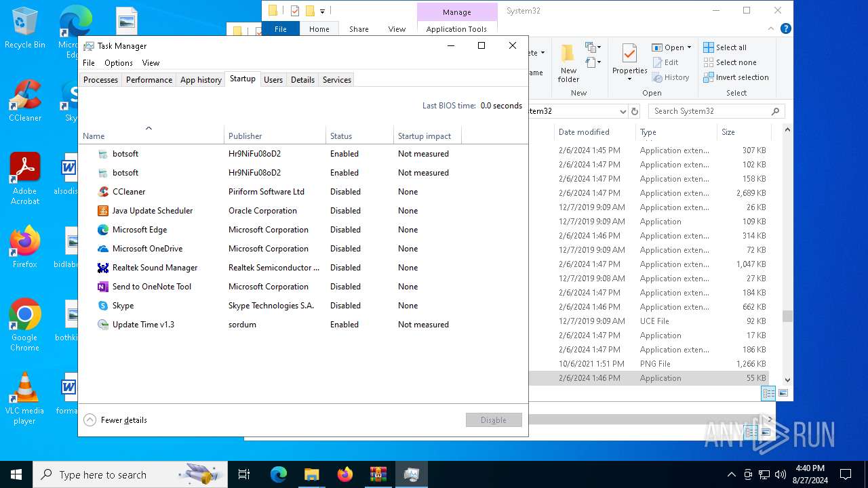Open Explorer Share ribbon tab
This screenshot has width=868, height=488.
(359, 29)
